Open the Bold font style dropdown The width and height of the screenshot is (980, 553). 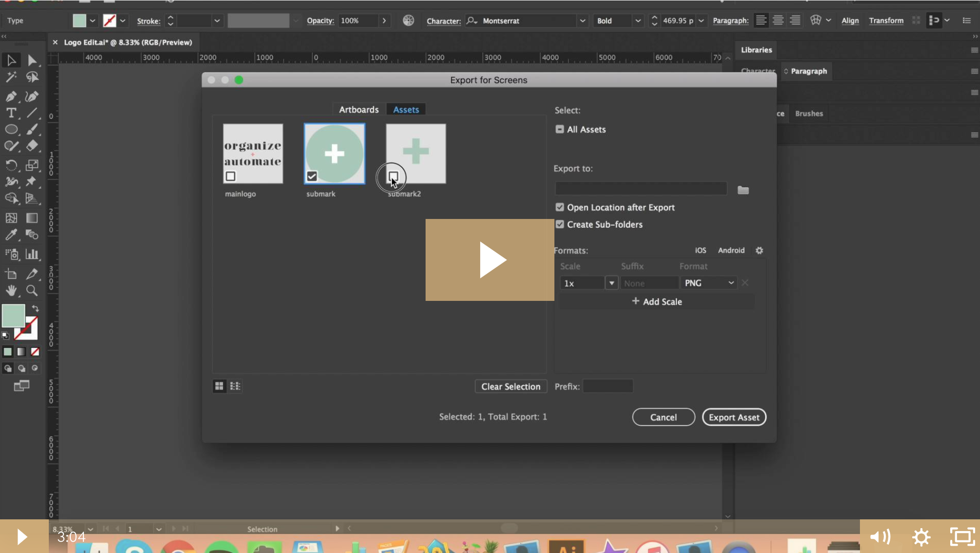[x=637, y=20]
